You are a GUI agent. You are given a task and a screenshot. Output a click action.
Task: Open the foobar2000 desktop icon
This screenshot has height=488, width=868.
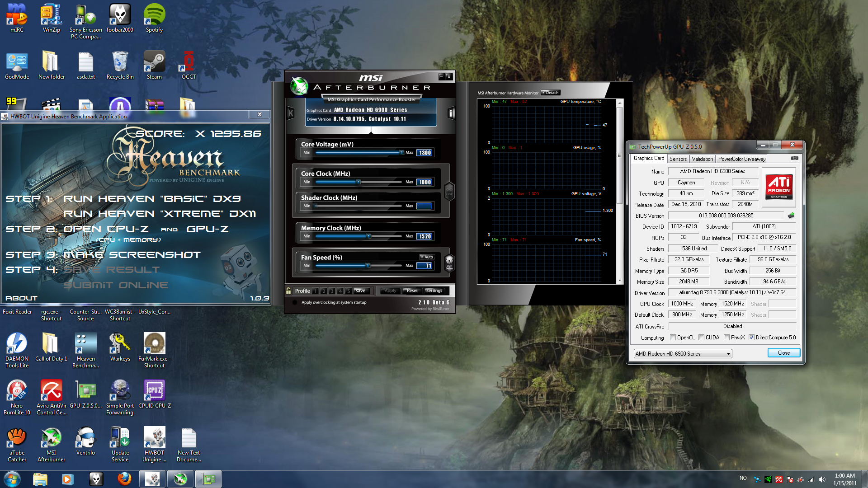[120, 18]
